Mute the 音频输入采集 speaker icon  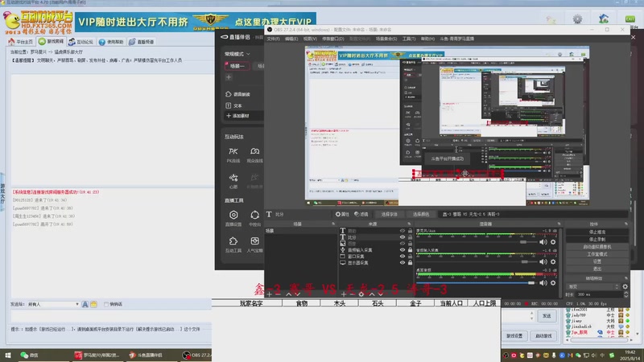pos(543,262)
